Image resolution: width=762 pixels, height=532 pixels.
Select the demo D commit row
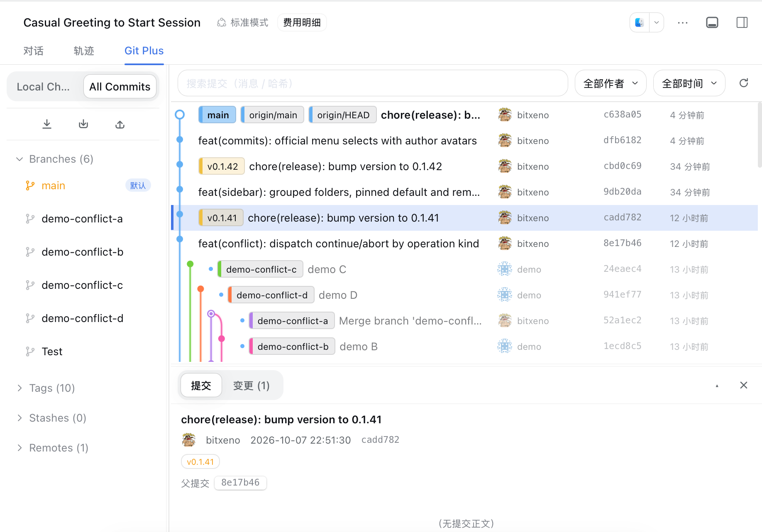click(464, 295)
